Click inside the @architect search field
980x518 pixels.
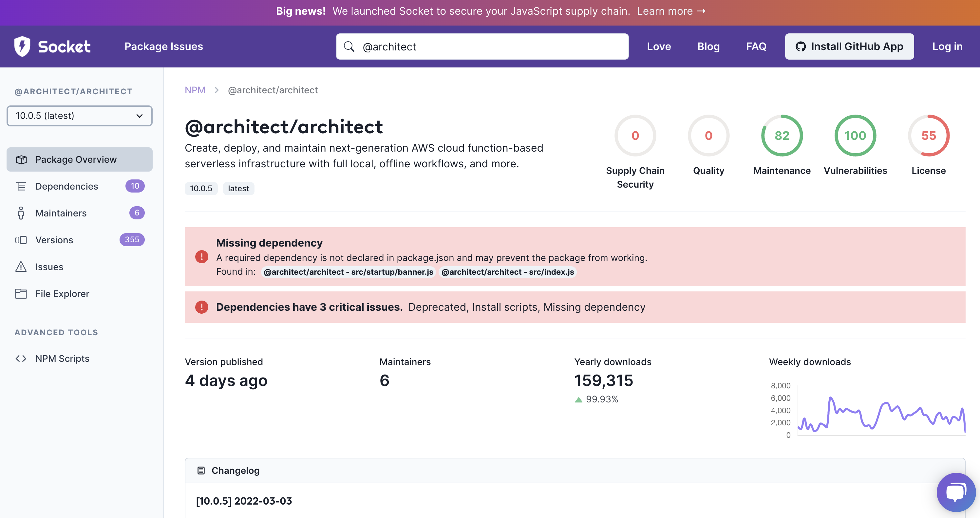tap(457, 46)
